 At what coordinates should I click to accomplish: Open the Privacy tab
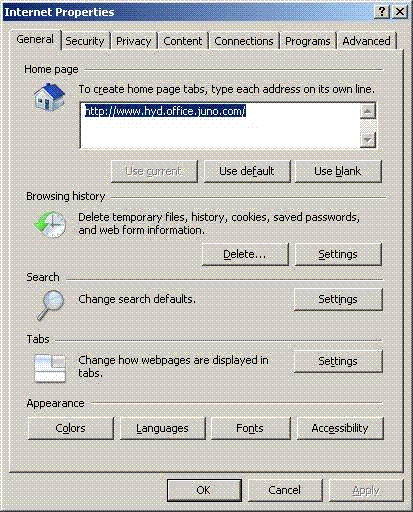point(133,41)
